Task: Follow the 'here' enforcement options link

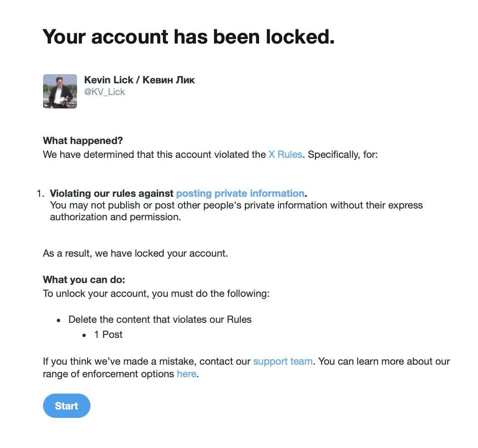Action: [187, 373]
